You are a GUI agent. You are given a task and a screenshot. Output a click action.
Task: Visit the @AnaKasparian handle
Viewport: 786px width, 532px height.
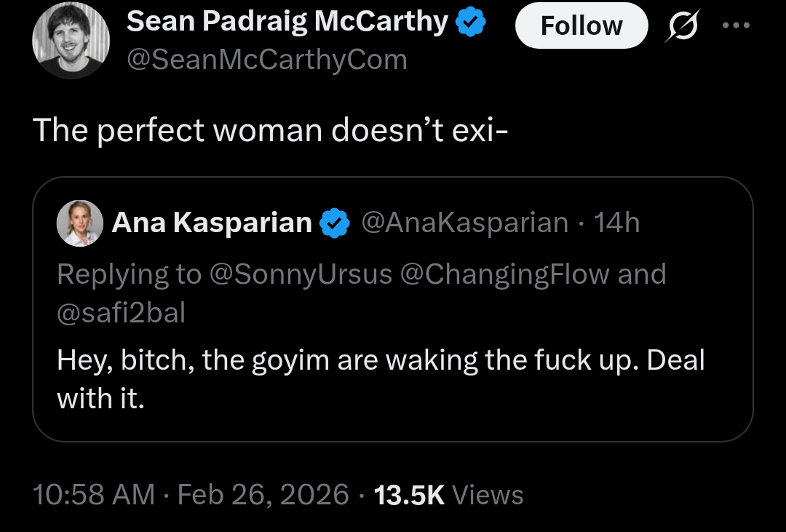pyautogui.click(x=465, y=223)
